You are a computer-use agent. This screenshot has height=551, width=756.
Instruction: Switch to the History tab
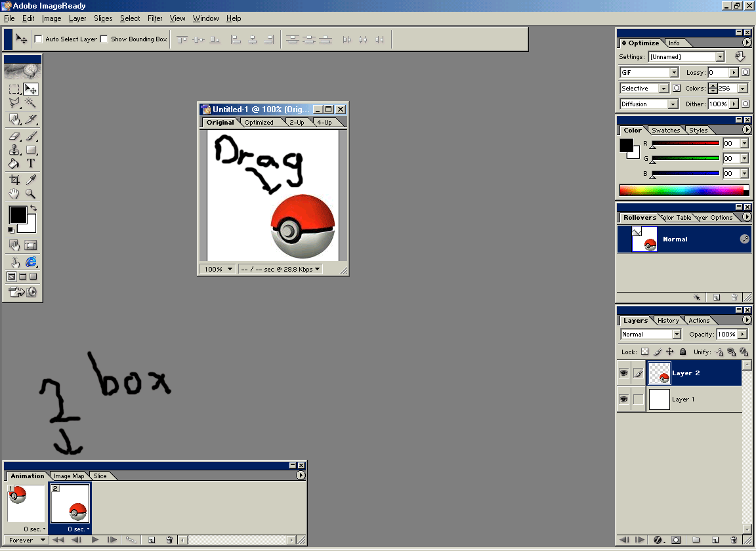[x=668, y=321]
